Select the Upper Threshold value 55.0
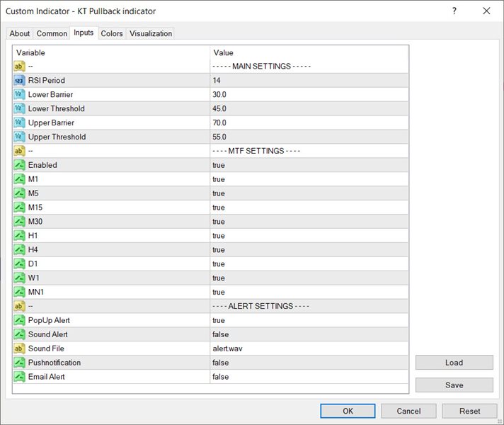The height and width of the screenshot is (425, 504). pyautogui.click(x=219, y=137)
